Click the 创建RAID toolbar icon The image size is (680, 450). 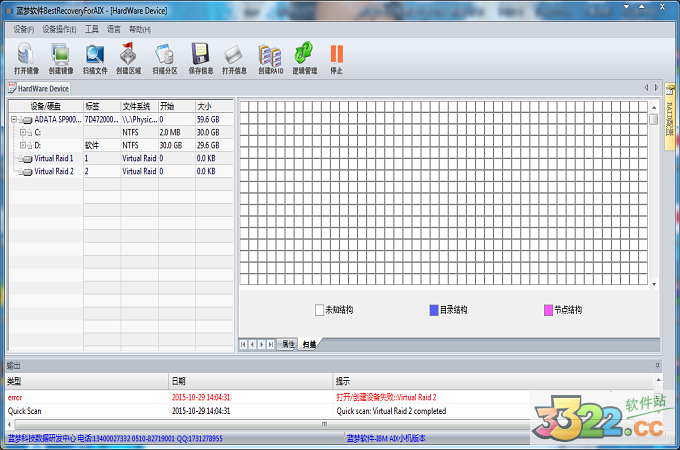(x=270, y=55)
